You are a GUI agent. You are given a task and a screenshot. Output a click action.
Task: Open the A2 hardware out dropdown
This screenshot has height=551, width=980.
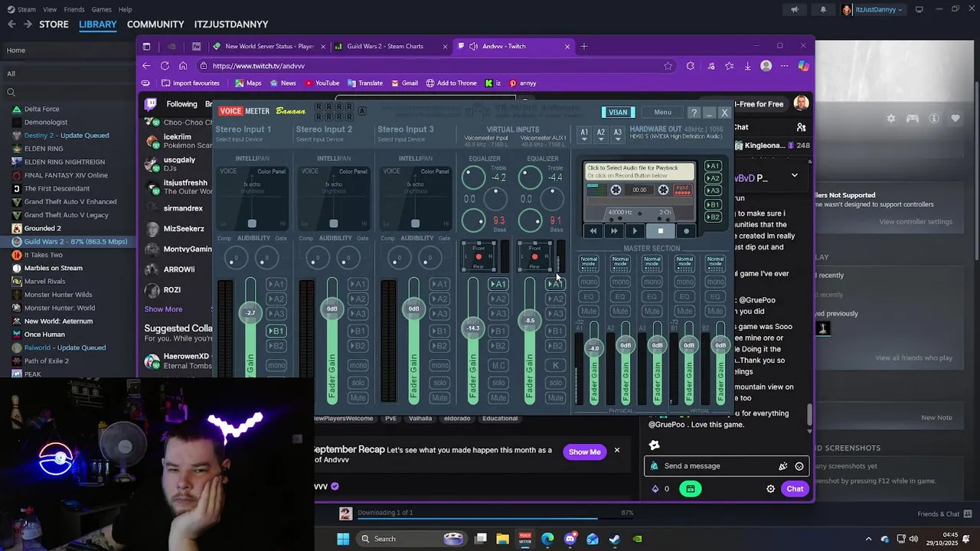601,135
